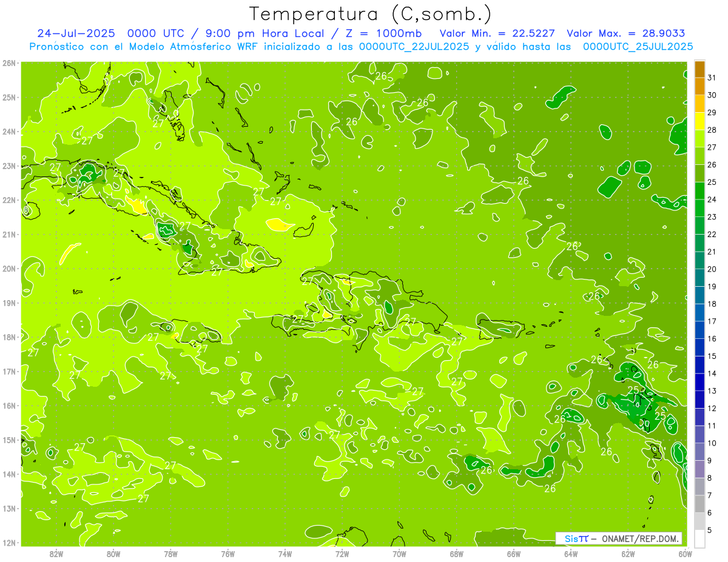The image size is (728, 562).
Task: Click the yellow legend swatch between 28 and 29
Action: [699, 121]
